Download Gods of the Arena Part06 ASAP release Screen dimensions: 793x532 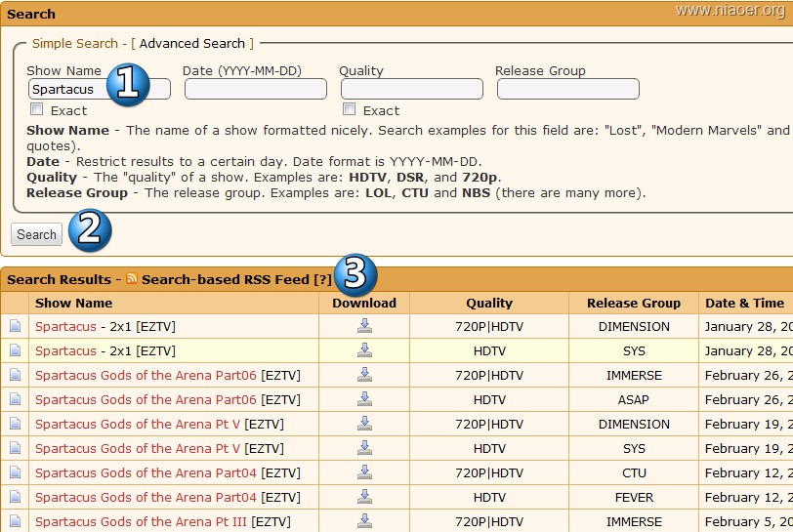coord(364,399)
